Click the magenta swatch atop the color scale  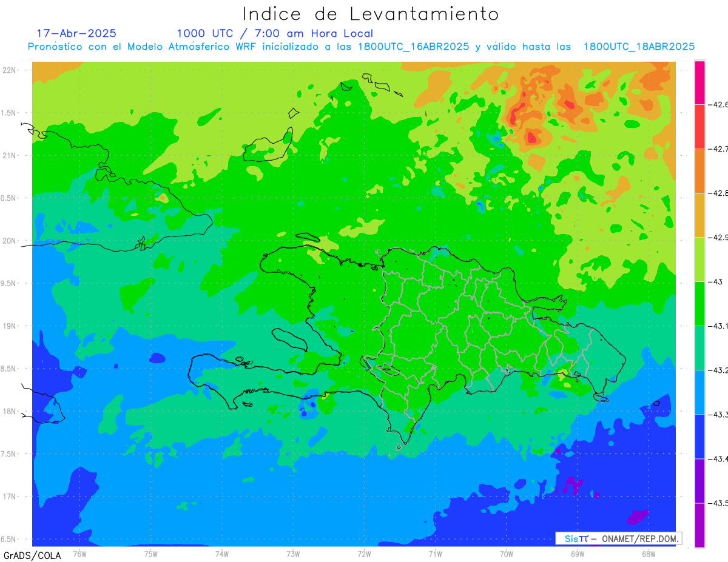click(x=699, y=82)
